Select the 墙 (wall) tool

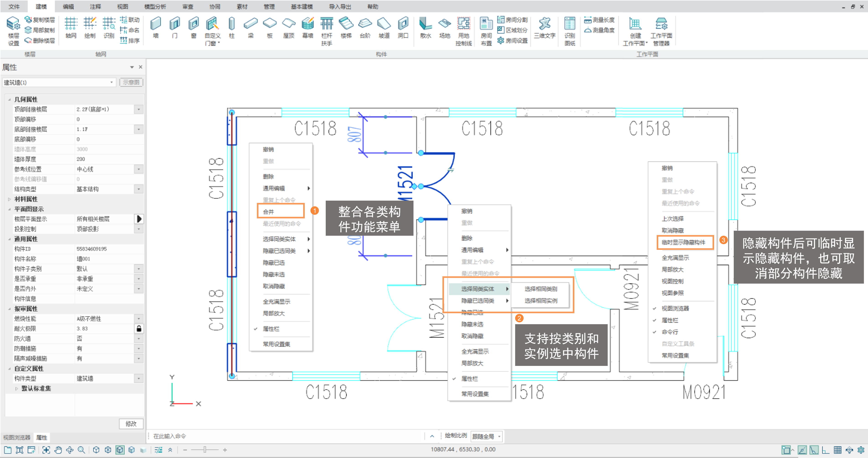[x=155, y=27]
